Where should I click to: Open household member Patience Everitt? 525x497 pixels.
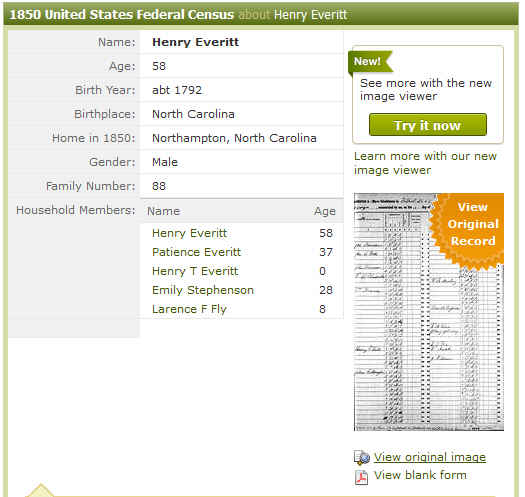point(196,252)
